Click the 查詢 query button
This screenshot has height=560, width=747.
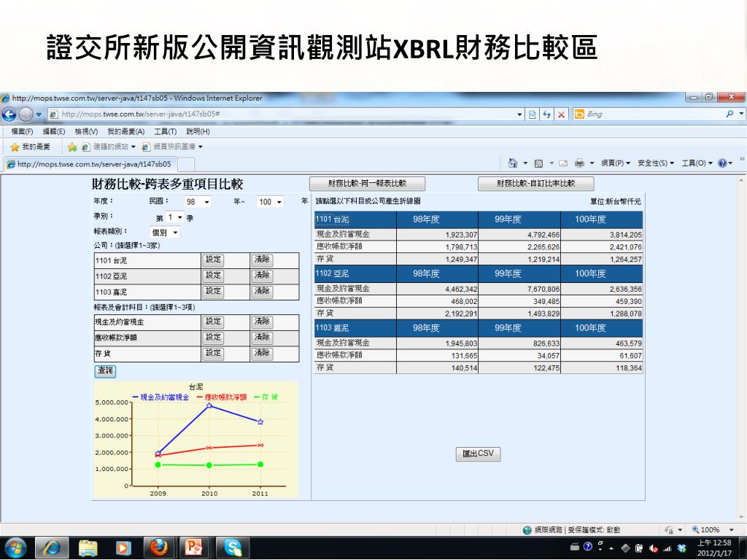click(x=105, y=371)
